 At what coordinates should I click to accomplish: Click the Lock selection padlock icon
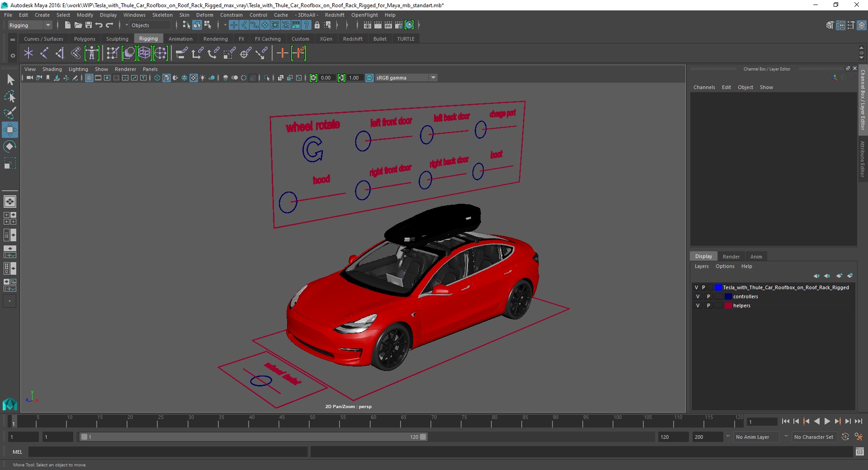pos(317,25)
